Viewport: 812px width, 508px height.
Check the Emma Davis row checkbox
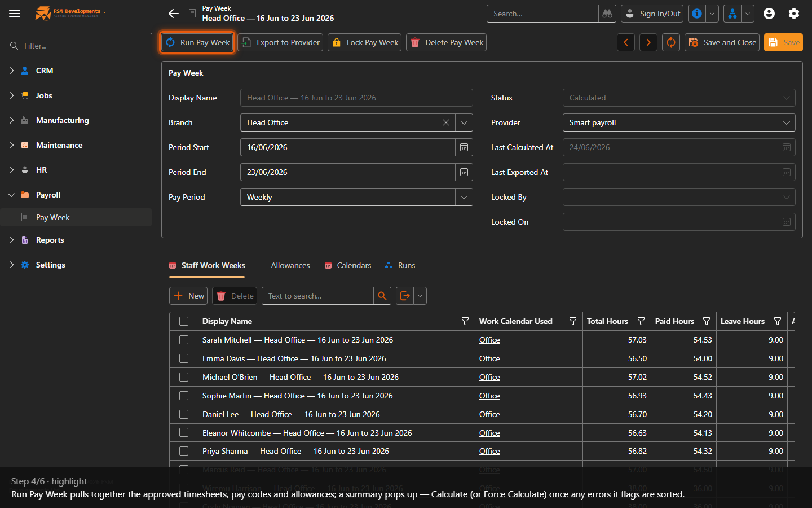(184, 358)
